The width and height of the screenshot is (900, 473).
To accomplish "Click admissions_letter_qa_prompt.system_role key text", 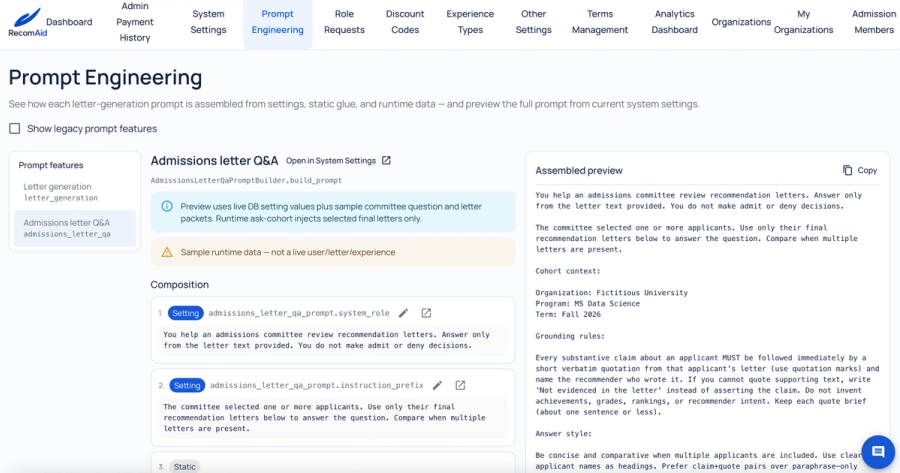I will pos(299,313).
